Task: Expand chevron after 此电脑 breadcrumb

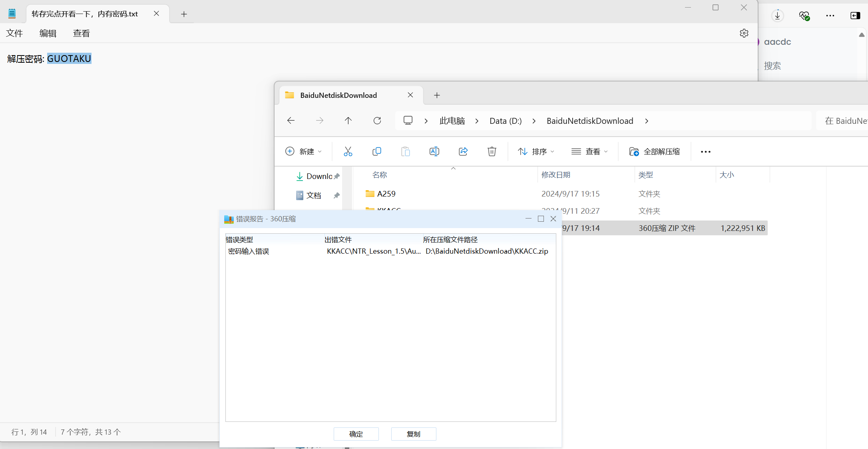Action: point(477,121)
